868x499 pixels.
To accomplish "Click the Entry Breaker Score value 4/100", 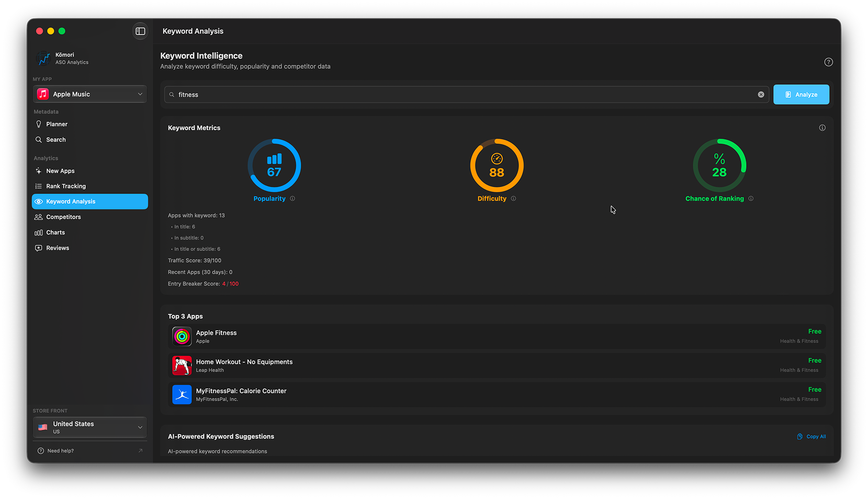I will [230, 284].
